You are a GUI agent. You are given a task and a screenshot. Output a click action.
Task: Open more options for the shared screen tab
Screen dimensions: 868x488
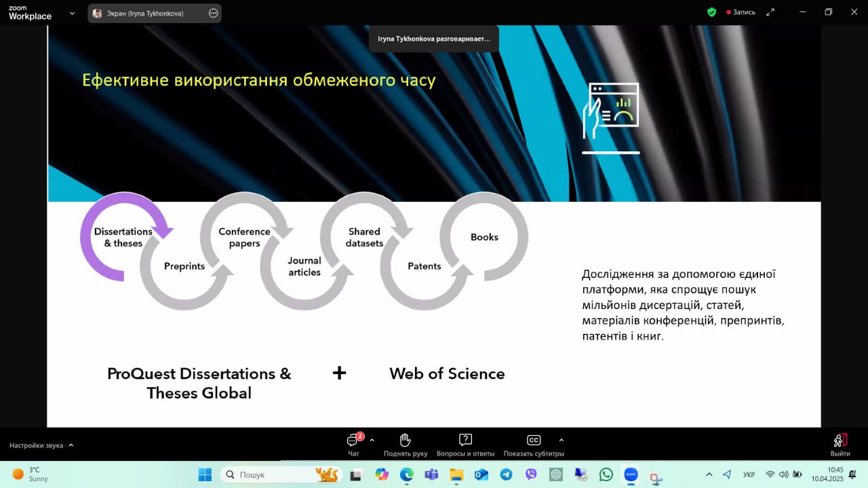click(x=213, y=13)
